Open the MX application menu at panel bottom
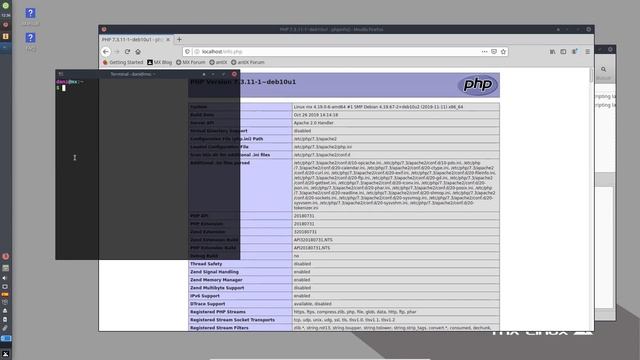 (6, 354)
